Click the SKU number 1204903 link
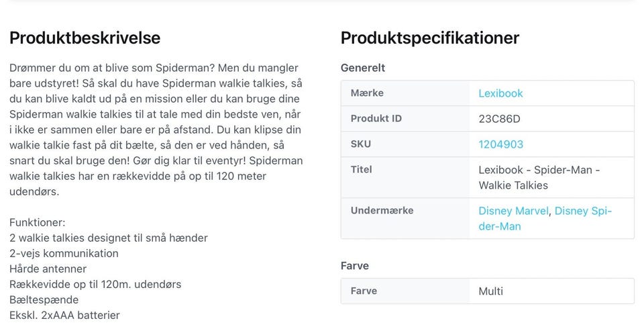The height and width of the screenshot is (327, 644). click(500, 144)
